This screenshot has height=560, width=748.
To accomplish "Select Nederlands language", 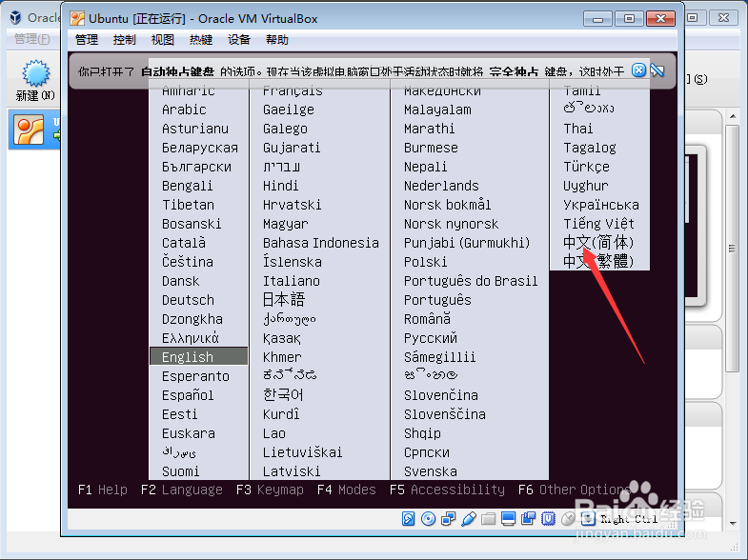I will tap(441, 186).
